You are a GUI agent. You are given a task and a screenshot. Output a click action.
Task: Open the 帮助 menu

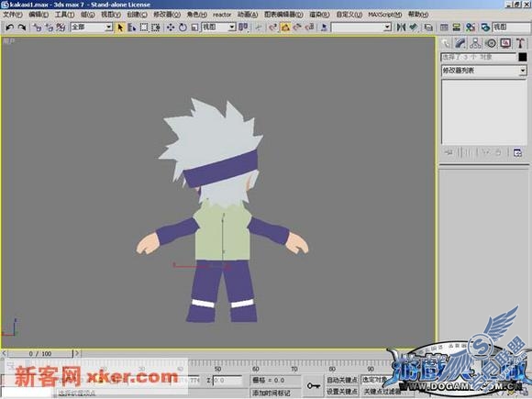coord(418,15)
